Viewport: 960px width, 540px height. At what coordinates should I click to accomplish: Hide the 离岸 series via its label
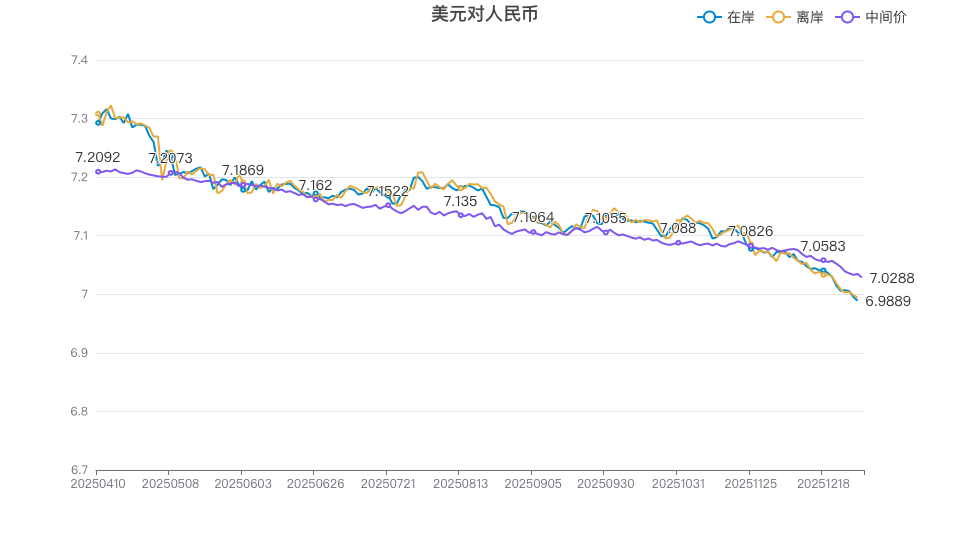809,17
